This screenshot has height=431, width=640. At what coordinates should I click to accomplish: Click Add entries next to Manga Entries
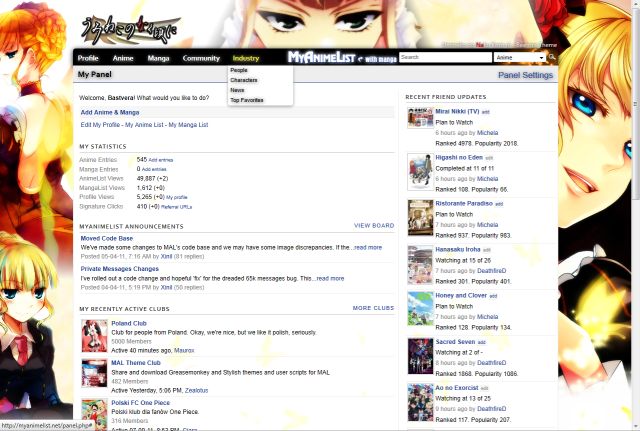coord(154,169)
